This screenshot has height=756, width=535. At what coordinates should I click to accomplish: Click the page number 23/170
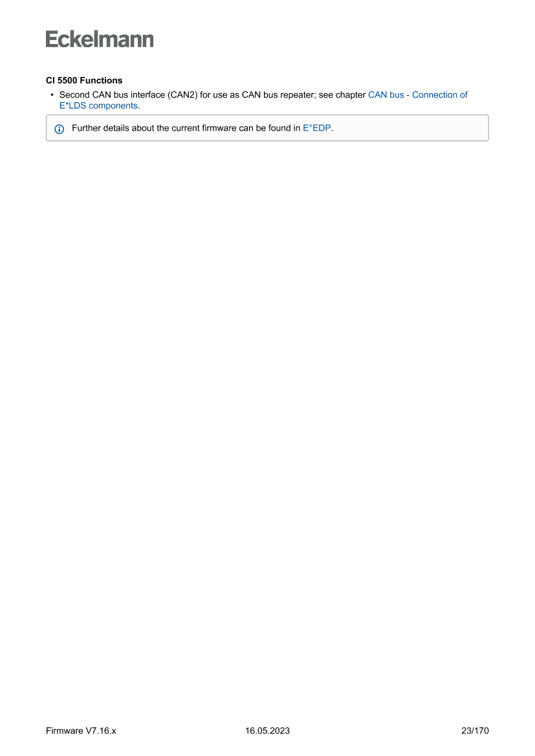tap(475, 730)
